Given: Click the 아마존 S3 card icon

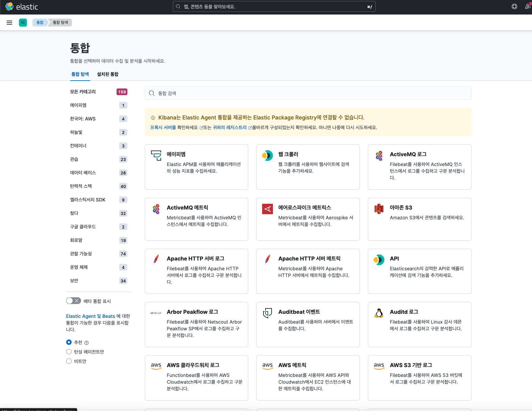Looking at the screenshot, I should [x=379, y=209].
